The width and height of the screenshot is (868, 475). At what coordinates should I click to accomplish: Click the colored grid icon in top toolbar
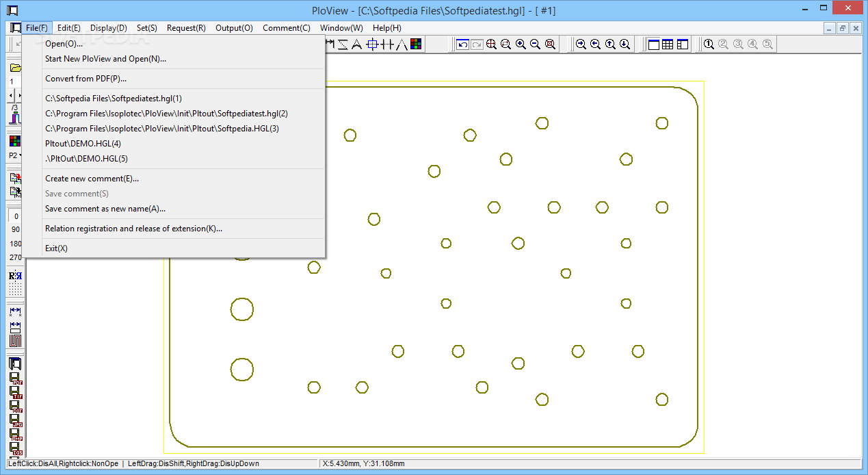coord(416,44)
